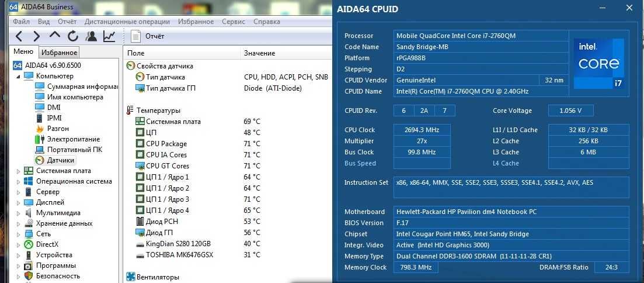644x283 pixels.
Task: Expand the Сервер tree node
Action: 18,192
